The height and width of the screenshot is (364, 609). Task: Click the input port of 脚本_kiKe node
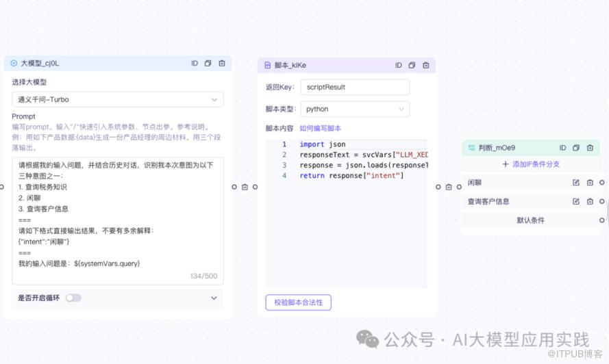255,187
